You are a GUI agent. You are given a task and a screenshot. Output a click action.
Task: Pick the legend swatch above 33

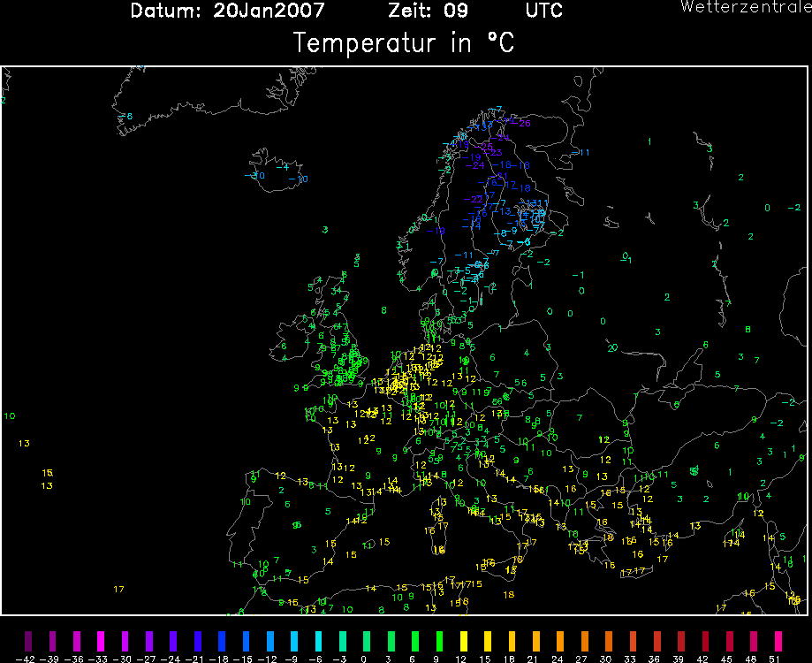tap(633, 641)
